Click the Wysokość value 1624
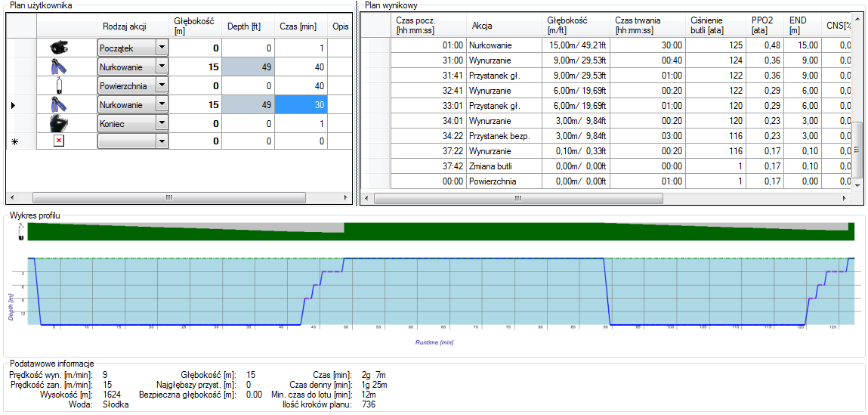The image size is (868, 415). [x=112, y=395]
